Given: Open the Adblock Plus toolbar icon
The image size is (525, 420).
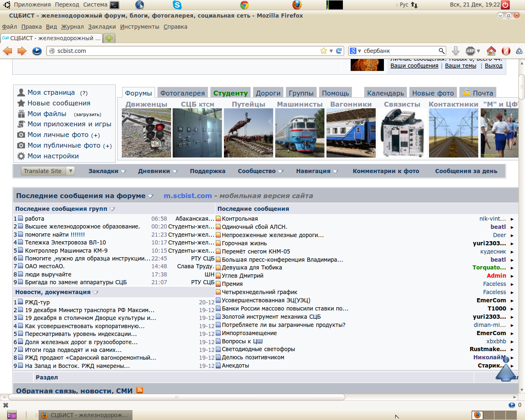Looking at the screenshot, I should click(x=471, y=51).
